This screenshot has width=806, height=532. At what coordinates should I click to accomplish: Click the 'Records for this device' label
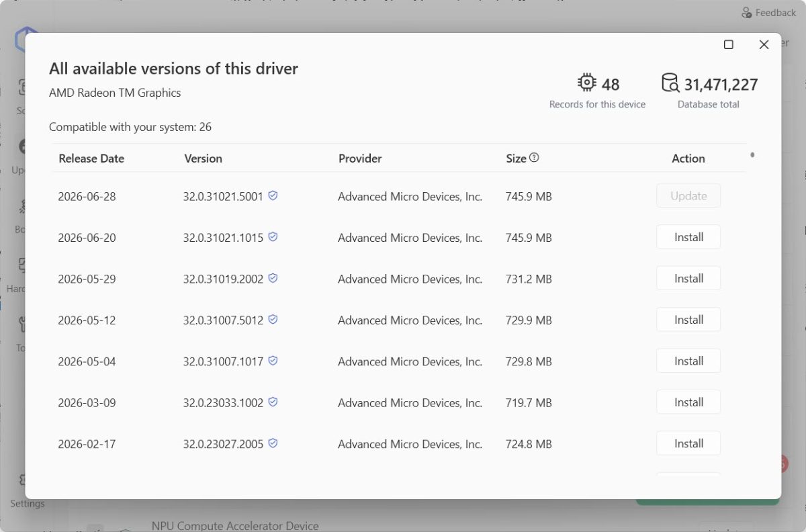pyautogui.click(x=597, y=104)
